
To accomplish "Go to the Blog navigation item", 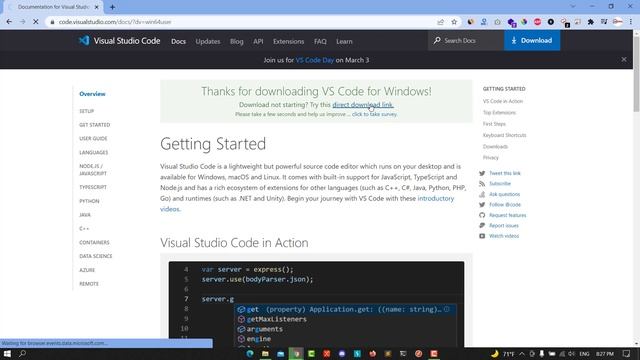I will [237, 41].
